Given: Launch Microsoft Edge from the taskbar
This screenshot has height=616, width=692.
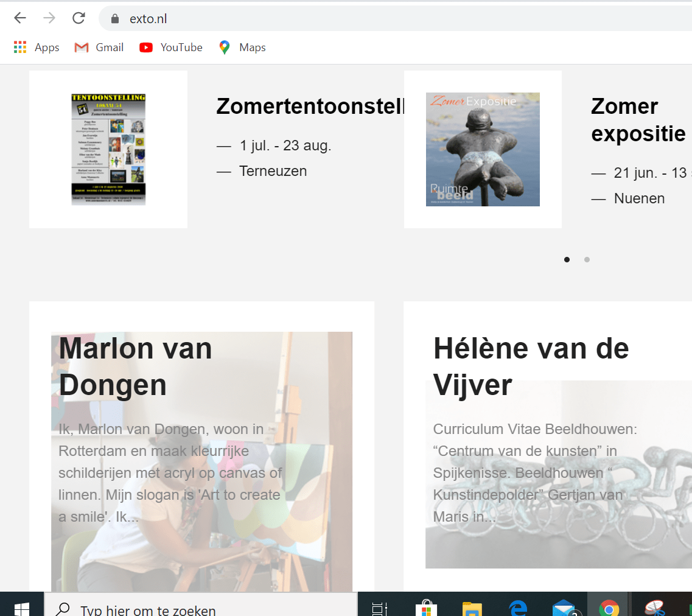Looking at the screenshot, I should tap(518, 608).
